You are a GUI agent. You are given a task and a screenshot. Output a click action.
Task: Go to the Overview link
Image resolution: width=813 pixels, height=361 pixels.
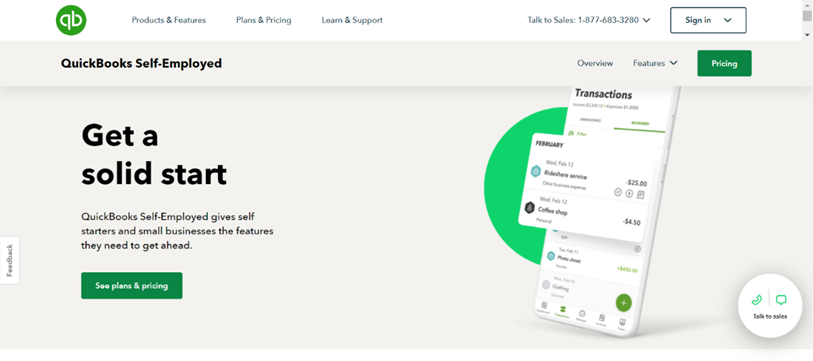point(595,63)
